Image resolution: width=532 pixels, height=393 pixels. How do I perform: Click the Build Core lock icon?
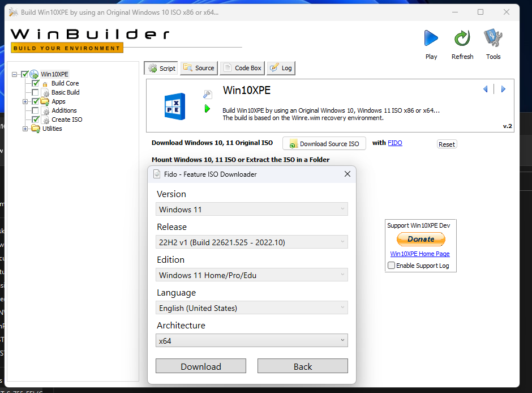tap(45, 84)
